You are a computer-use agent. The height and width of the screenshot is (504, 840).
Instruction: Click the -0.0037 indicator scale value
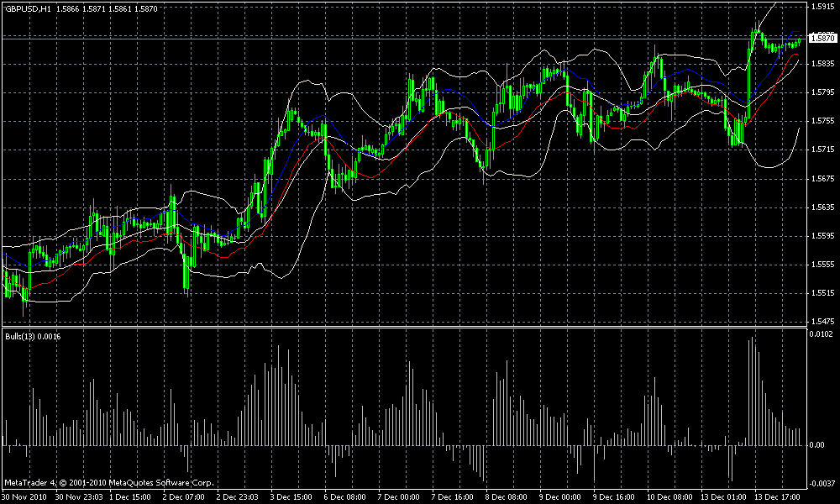pos(823,484)
